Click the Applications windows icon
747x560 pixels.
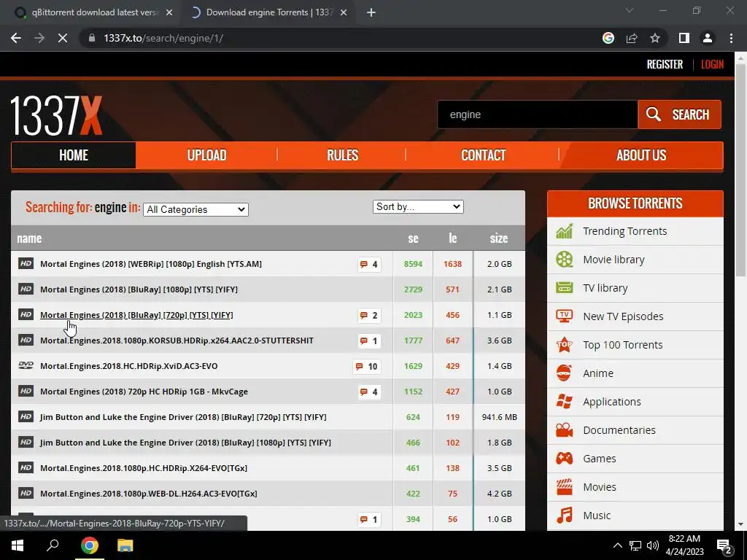coord(564,402)
